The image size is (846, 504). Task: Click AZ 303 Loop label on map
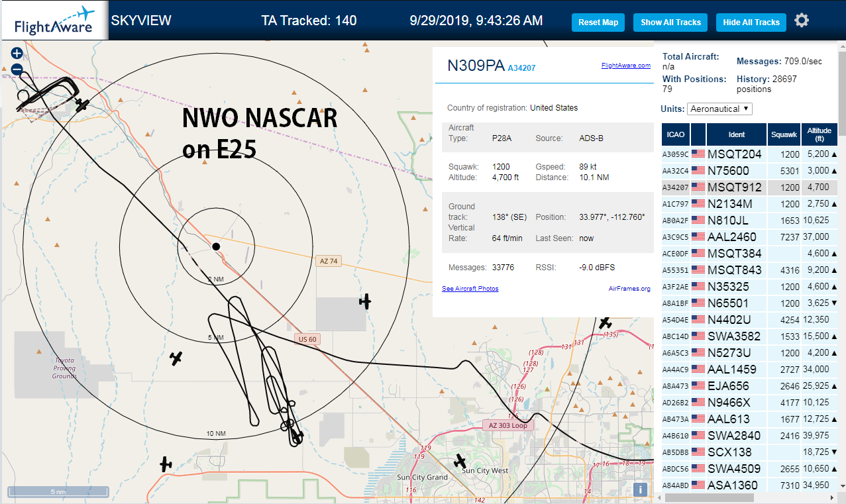[x=508, y=425]
